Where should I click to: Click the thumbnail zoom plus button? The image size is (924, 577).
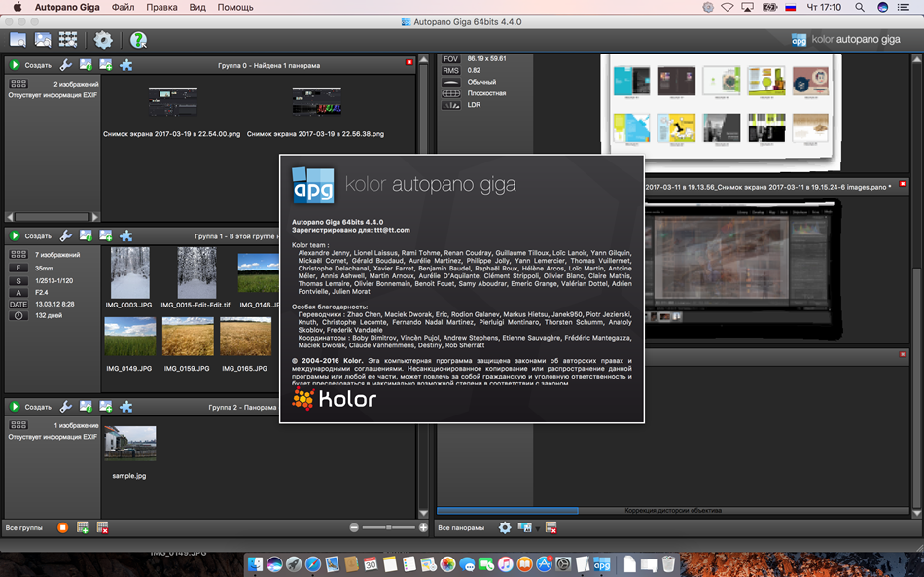pyautogui.click(x=423, y=527)
